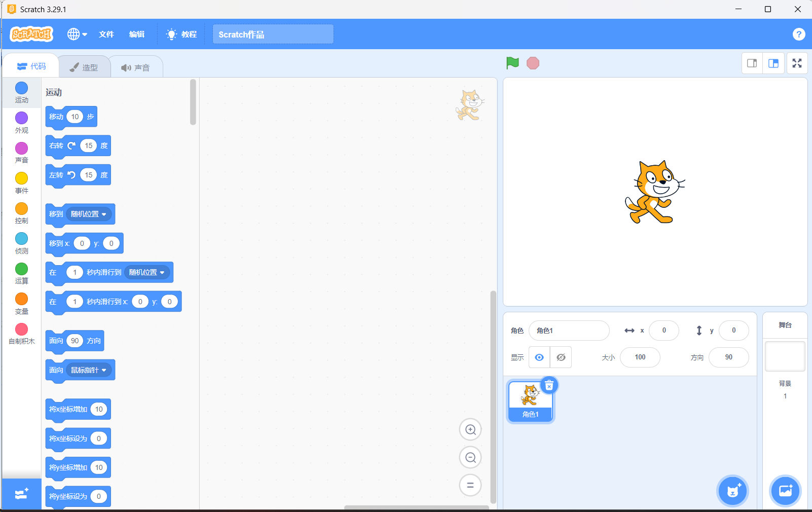Enter full screen stage mode

[x=797, y=63]
